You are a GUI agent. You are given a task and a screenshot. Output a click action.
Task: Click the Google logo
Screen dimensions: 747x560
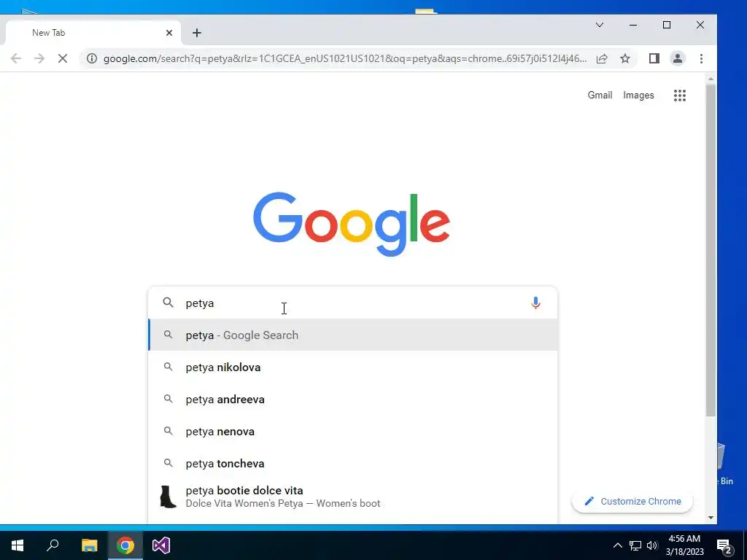pyautogui.click(x=352, y=224)
